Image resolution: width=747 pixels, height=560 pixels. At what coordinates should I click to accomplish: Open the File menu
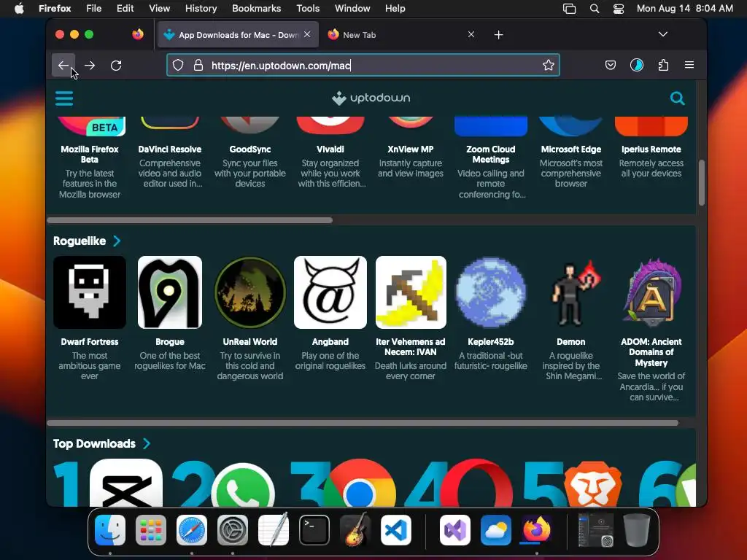93,9
